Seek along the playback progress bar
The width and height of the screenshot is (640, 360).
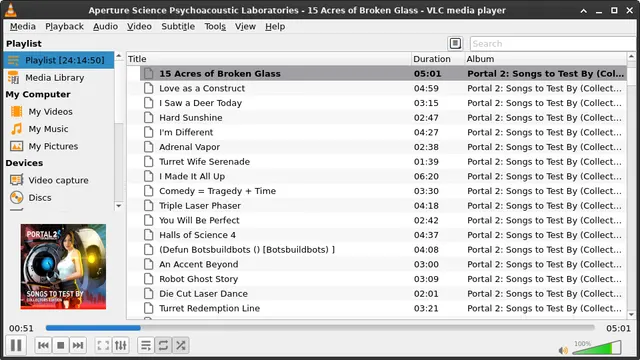point(320,328)
